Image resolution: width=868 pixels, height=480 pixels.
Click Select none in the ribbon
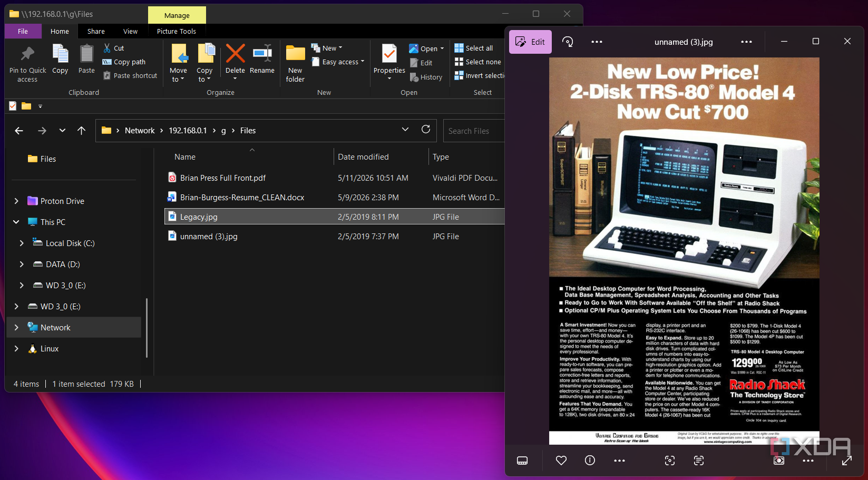click(477, 62)
